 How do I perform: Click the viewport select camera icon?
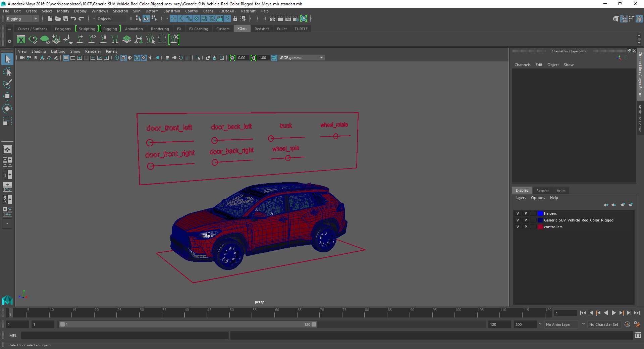pyautogui.click(x=22, y=58)
